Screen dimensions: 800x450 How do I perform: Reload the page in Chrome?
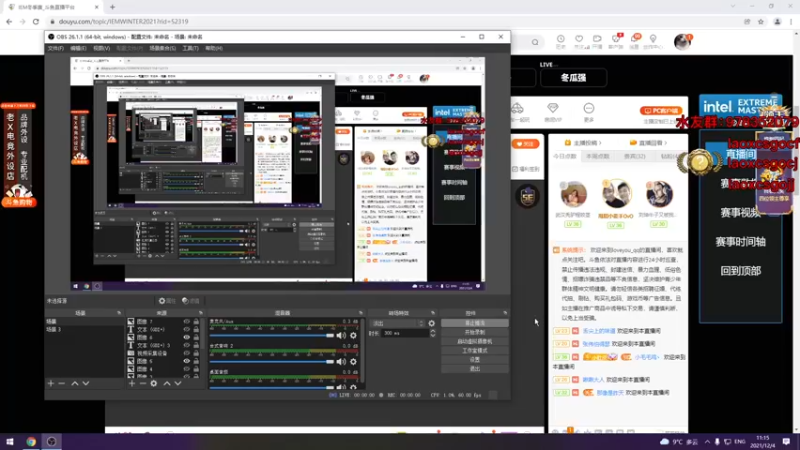pyautogui.click(x=36, y=21)
